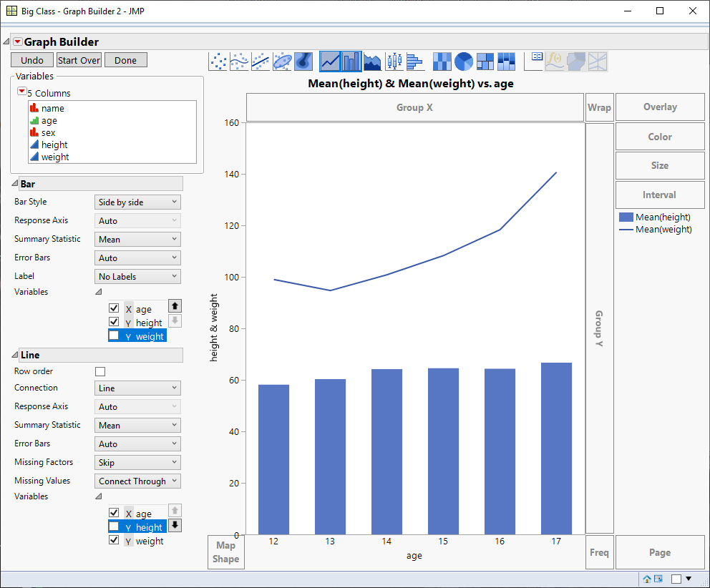Collapse the Line section panel
This screenshot has width=710, height=588.
click(16, 355)
